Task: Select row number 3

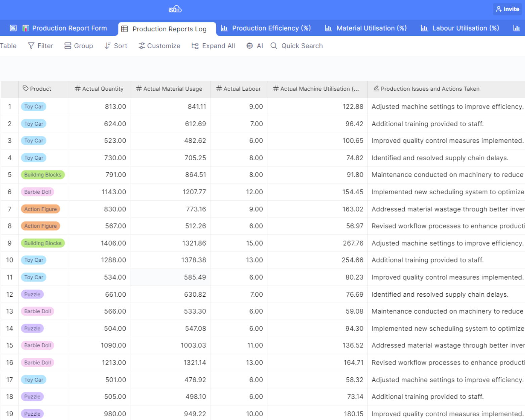Action: 9,141
